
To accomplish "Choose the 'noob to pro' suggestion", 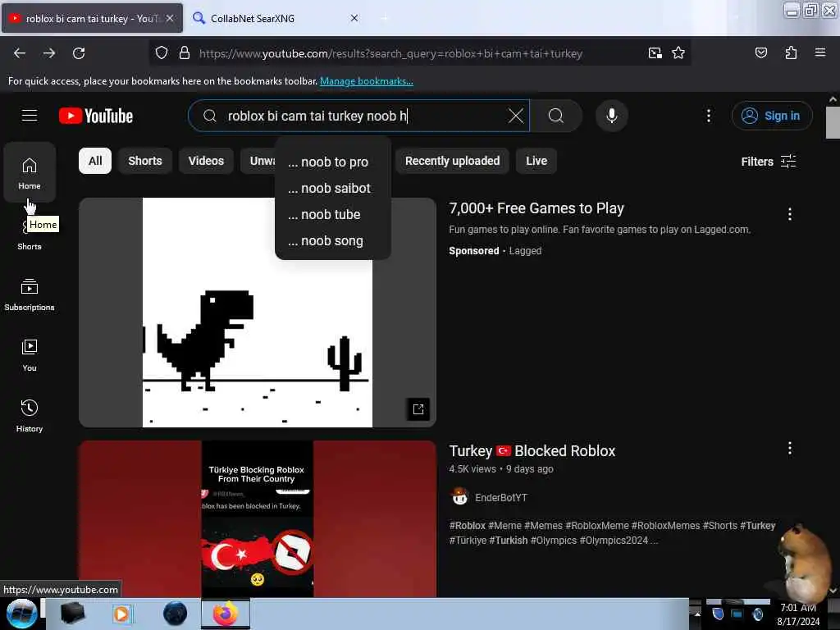I will click(333, 162).
